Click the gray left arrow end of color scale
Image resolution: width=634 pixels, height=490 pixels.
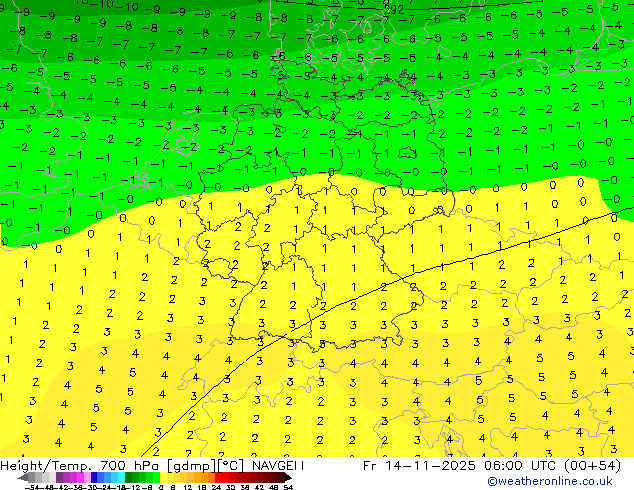tap(23, 478)
